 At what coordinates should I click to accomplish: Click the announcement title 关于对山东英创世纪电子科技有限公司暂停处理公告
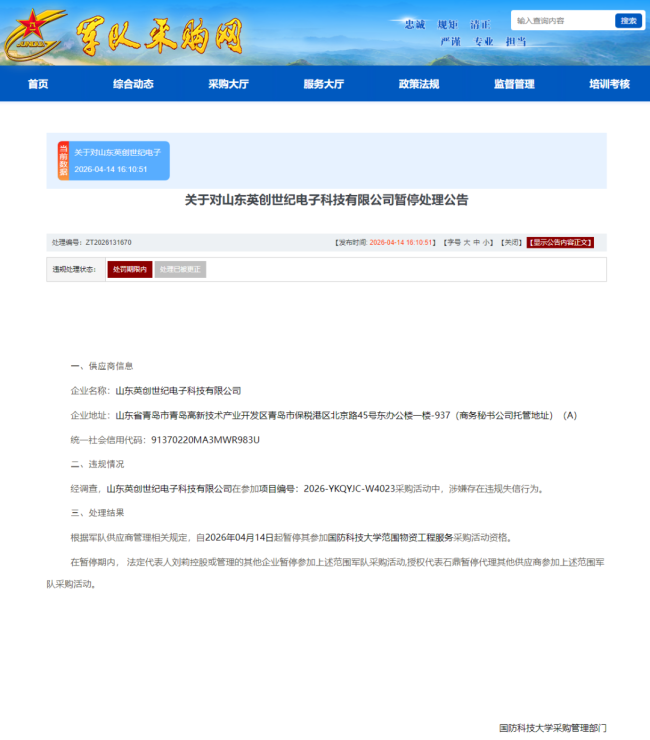326,200
